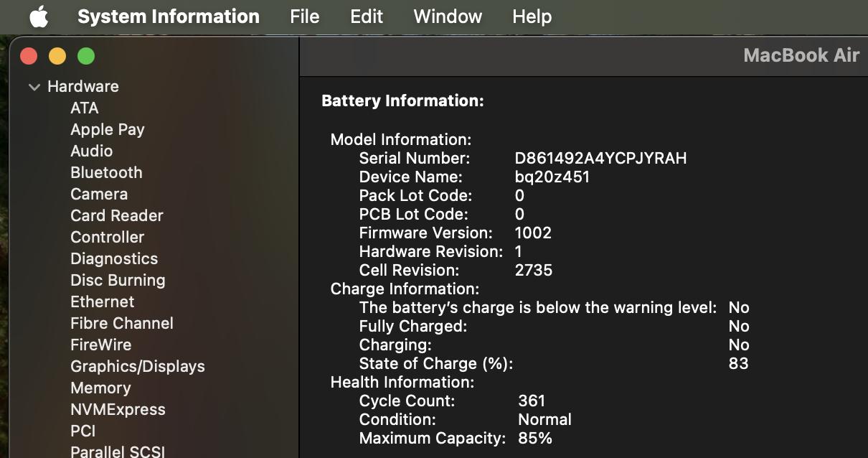Image resolution: width=868 pixels, height=458 pixels.
Task: Collapse the Hardware section
Action: click(34, 87)
